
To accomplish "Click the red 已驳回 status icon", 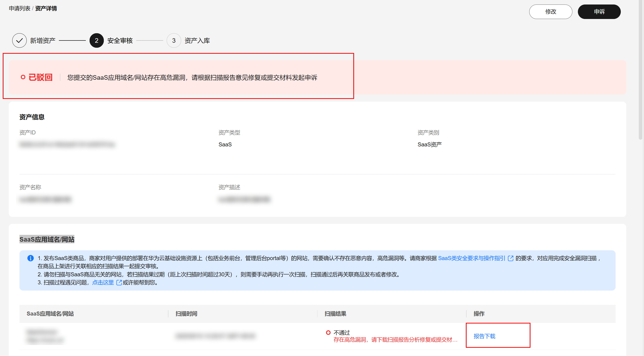I will click(23, 77).
